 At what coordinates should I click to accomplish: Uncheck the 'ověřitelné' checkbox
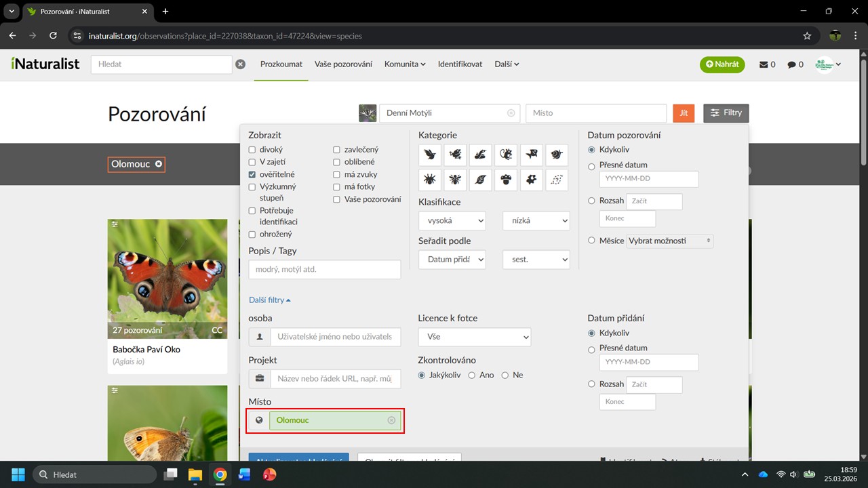click(x=252, y=174)
